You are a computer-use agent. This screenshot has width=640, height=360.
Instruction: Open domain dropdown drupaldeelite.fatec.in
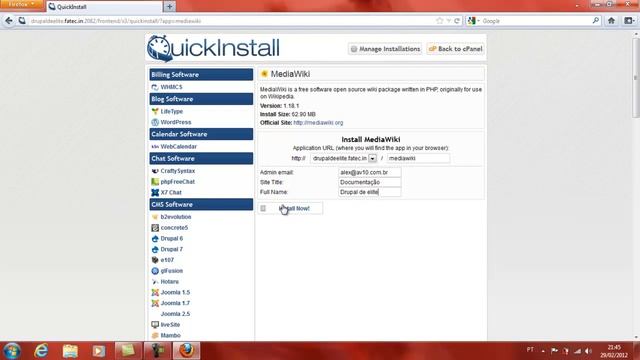tap(372, 158)
